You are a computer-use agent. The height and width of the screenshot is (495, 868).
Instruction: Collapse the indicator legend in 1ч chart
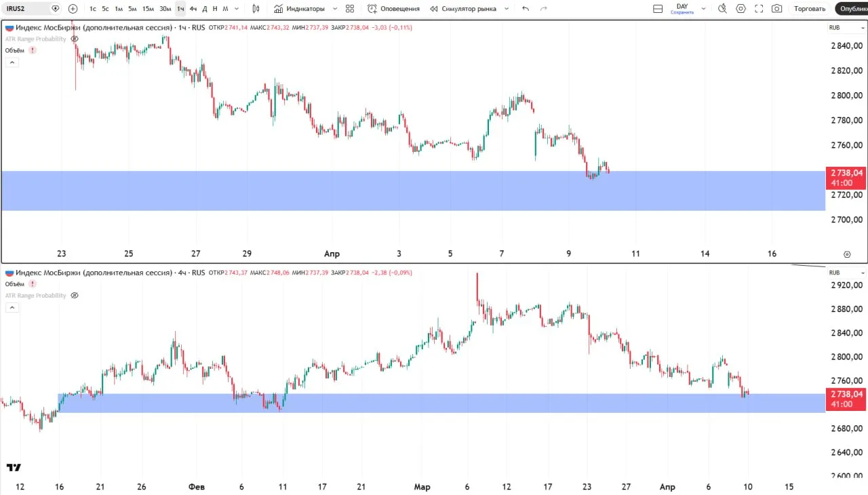[x=11, y=62]
